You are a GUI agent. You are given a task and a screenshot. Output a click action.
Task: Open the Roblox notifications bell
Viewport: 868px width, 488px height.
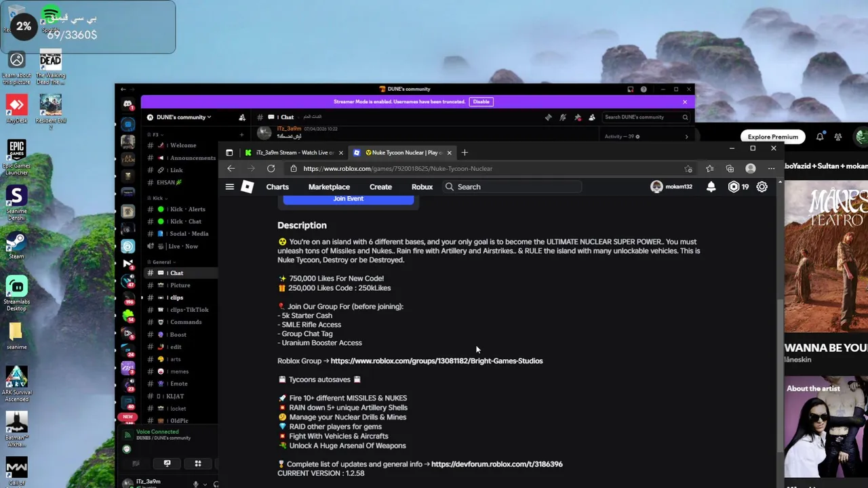pos(711,187)
